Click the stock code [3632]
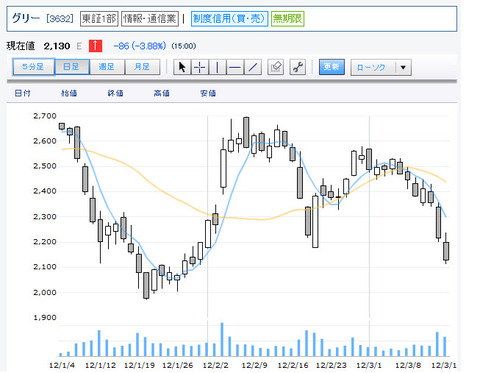Screen dimensions: 480x373 tap(60, 19)
